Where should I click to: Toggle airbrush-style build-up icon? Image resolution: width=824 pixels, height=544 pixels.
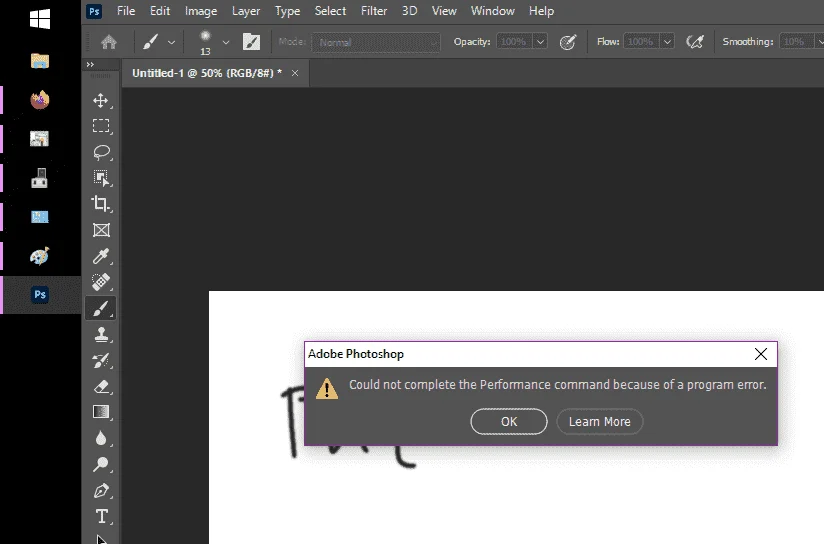(x=695, y=42)
